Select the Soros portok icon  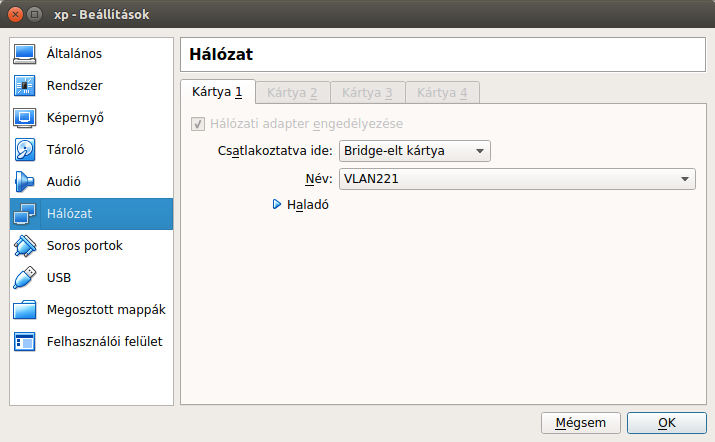tap(25, 246)
